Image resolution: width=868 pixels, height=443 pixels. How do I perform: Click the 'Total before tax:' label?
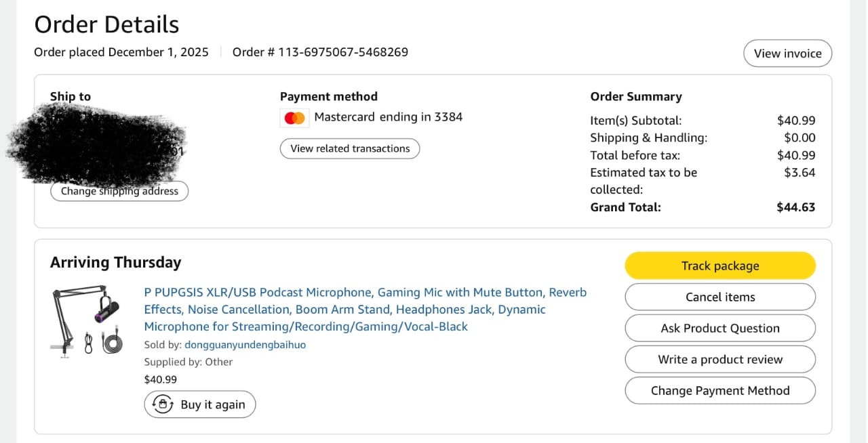pos(635,155)
